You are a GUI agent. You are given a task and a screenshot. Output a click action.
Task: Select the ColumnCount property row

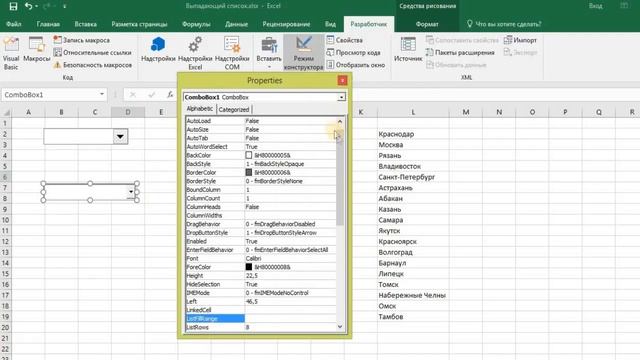tap(261, 198)
